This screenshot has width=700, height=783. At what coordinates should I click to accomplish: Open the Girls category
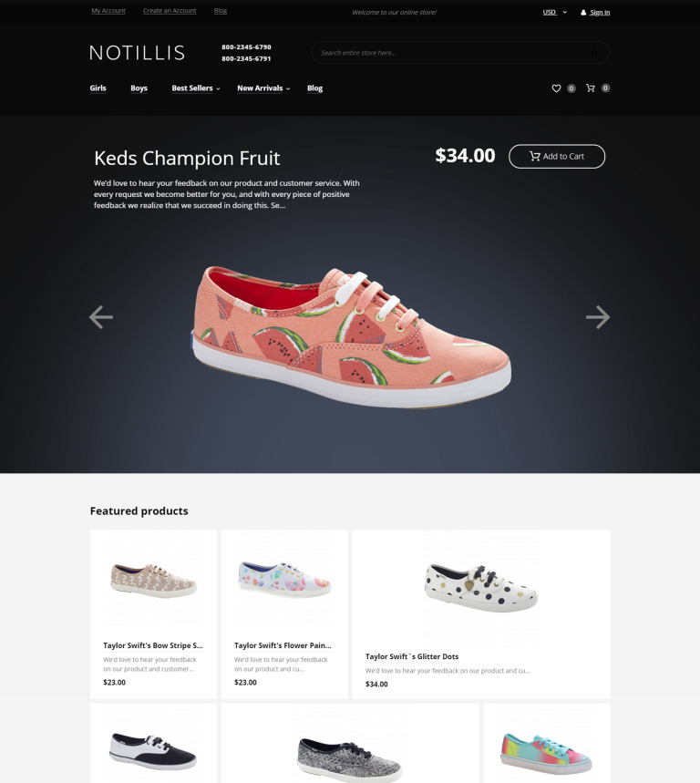click(98, 88)
